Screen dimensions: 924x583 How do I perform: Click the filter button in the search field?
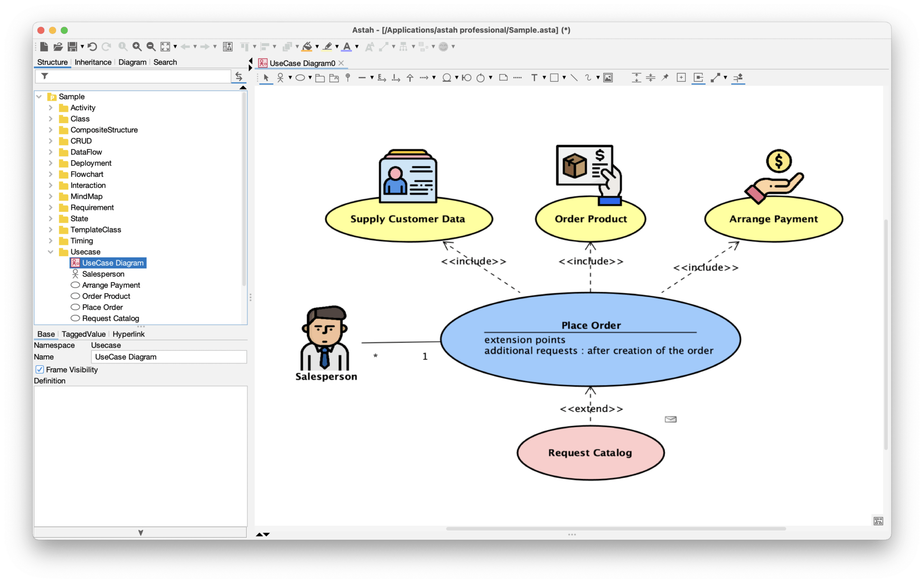[x=45, y=76]
